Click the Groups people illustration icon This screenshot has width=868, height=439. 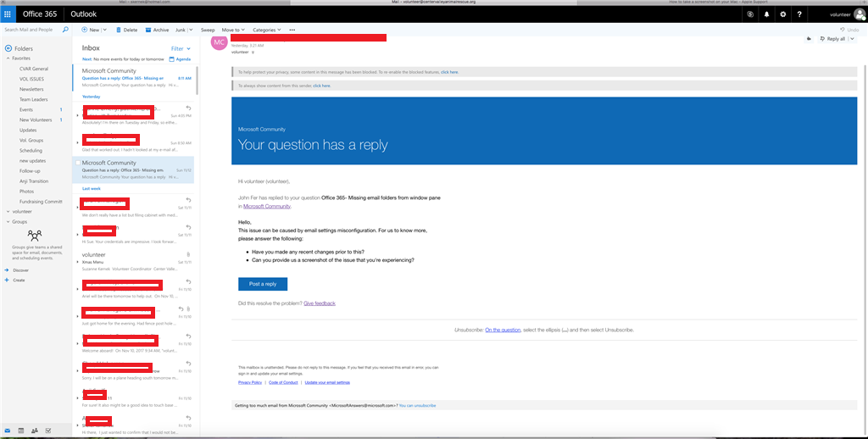(x=35, y=235)
